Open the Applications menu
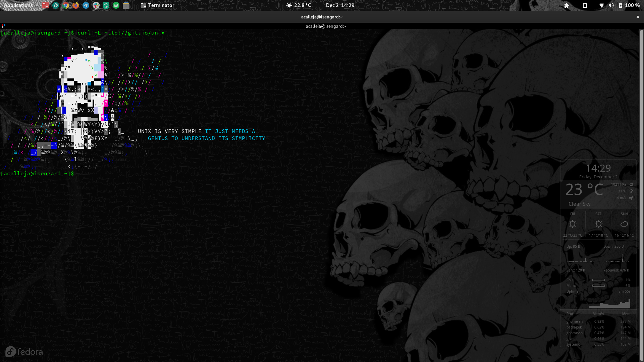The image size is (644, 362). click(18, 5)
